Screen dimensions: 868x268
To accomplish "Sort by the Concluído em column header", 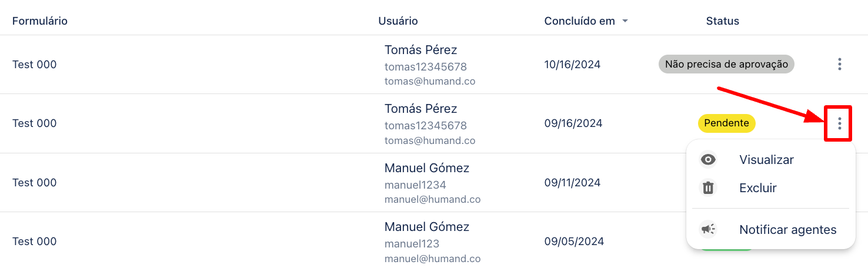I will 579,21.
